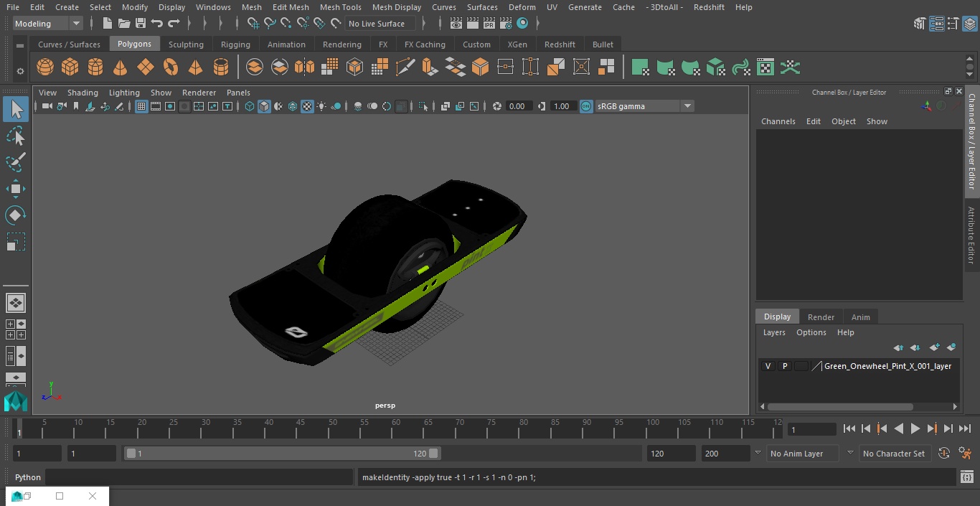Jump to the end of playback range
The height and width of the screenshot is (506, 980).
tap(965, 428)
